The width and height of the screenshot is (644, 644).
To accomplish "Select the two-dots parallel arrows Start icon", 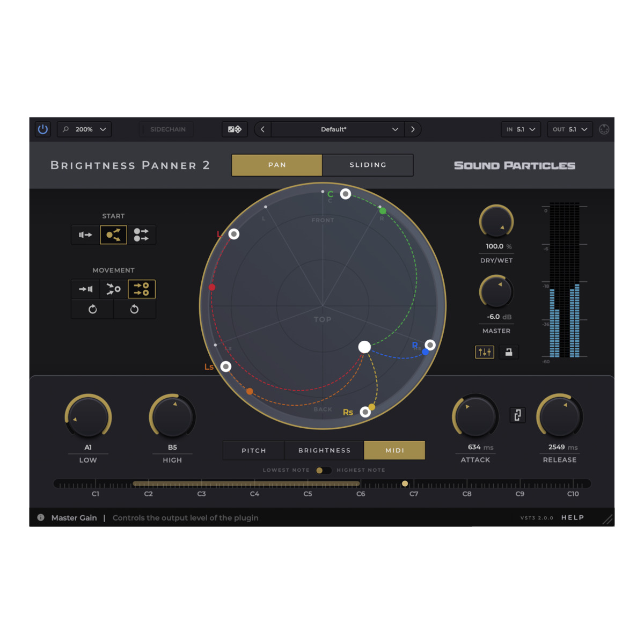I will tap(141, 235).
